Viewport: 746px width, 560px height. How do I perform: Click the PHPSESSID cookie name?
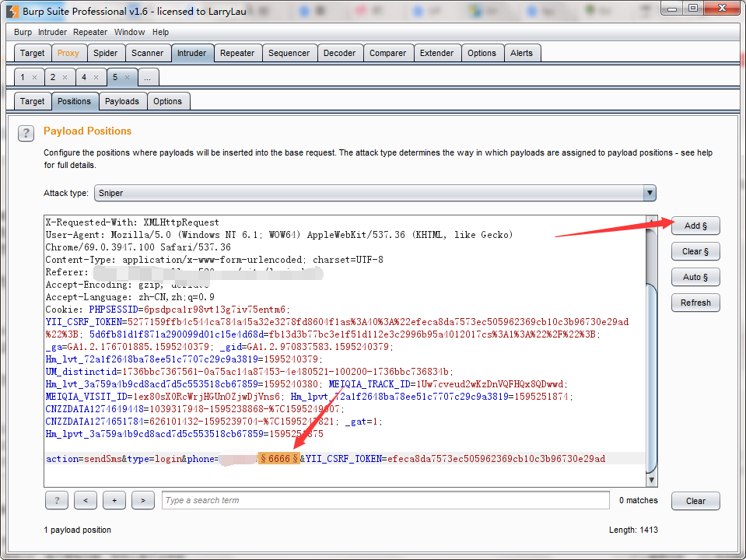(114, 310)
